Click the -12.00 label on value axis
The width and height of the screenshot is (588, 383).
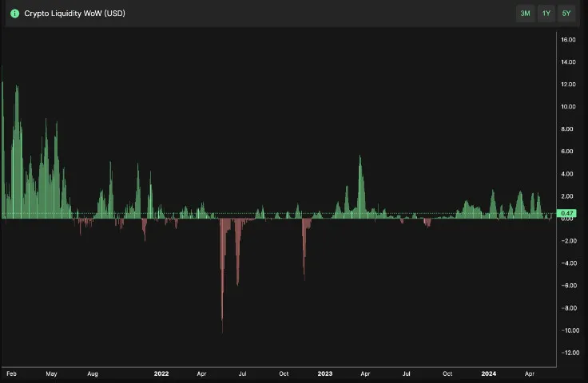[569, 353]
